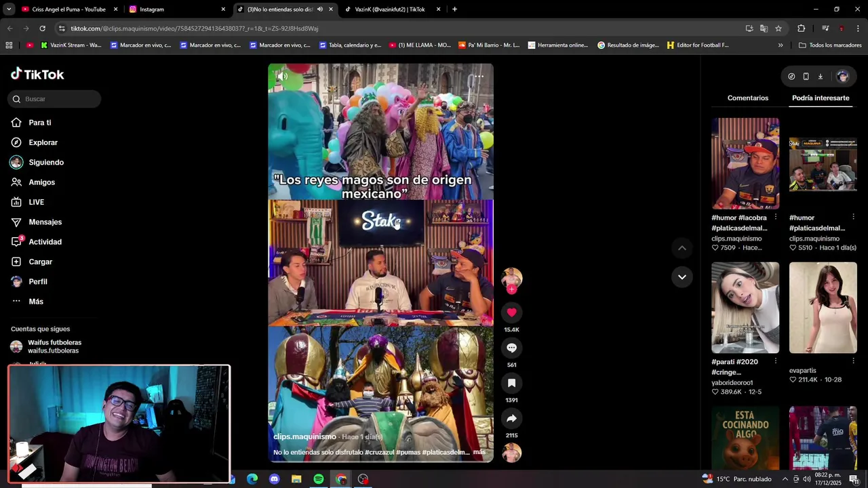
Task: Open evapartis suggested video thumbnail
Action: click(823, 308)
